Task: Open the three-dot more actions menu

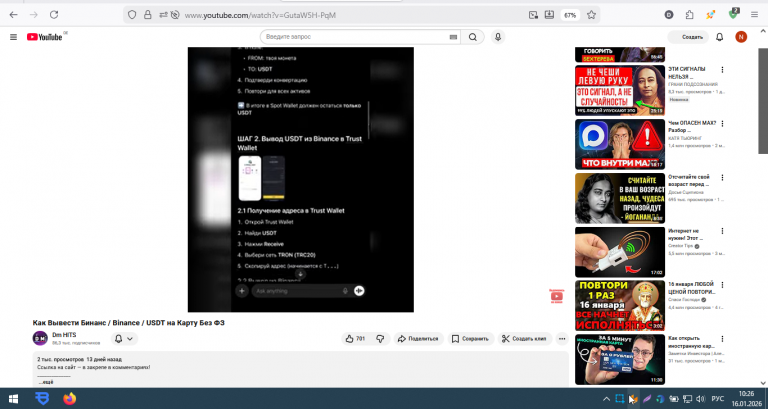Action: click(562, 338)
